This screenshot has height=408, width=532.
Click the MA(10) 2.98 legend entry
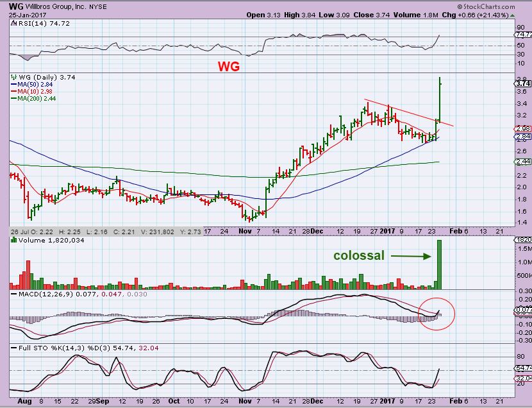coord(35,92)
